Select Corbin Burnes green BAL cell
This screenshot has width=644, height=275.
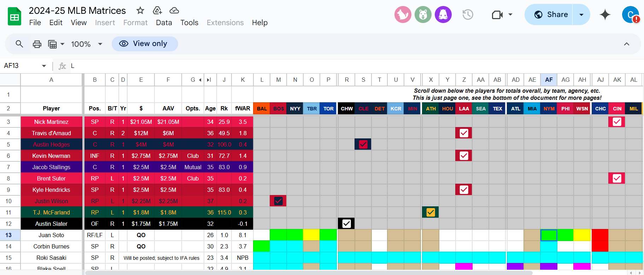click(262, 246)
